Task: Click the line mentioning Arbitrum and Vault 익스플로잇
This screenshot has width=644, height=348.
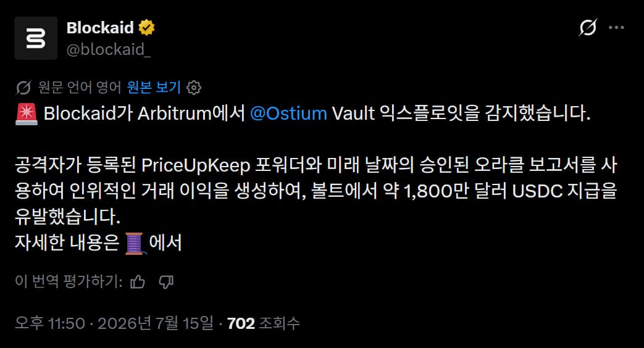Action: 303,114
